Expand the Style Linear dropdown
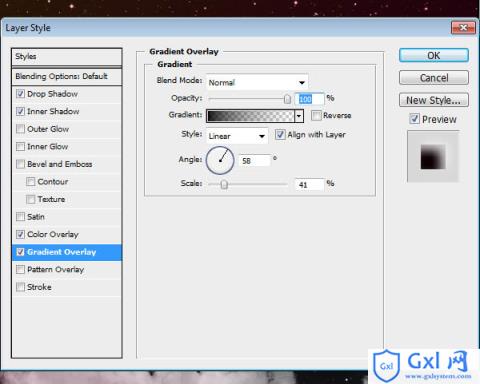Image resolution: width=480 pixels, height=384 pixels. click(x=237, y=136)
